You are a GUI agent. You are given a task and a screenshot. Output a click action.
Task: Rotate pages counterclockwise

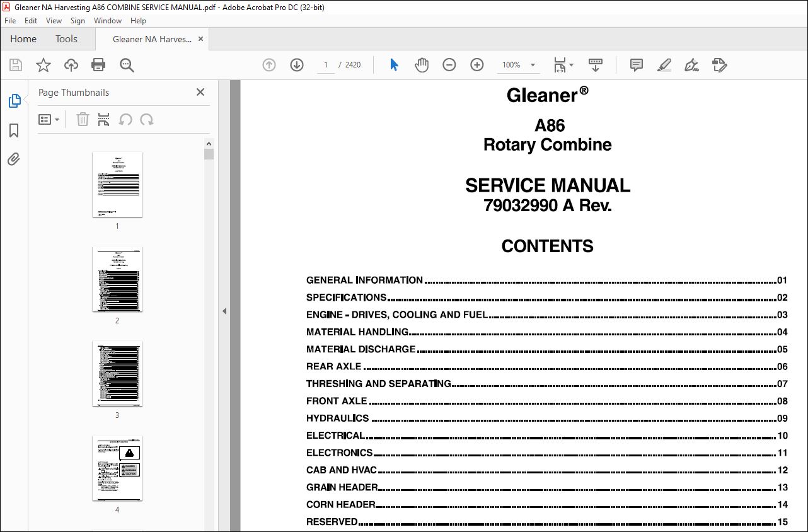(x=125, y=119)
